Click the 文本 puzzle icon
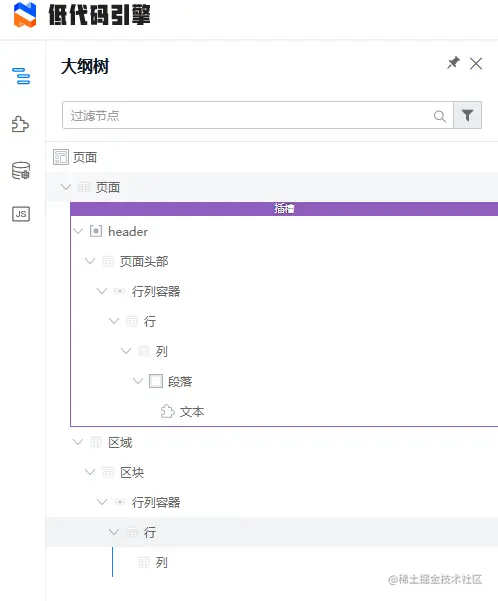Viewport: 498px width, 601px height. (168, 411)
